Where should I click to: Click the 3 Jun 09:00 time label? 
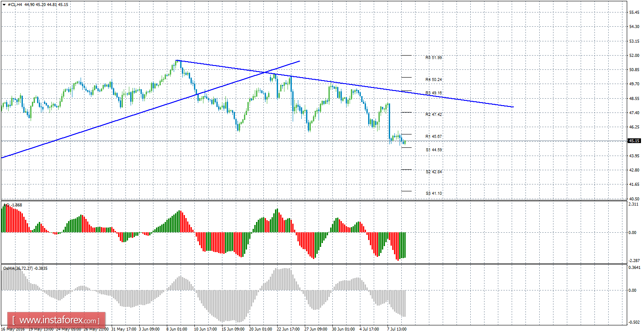coord(148,329)
